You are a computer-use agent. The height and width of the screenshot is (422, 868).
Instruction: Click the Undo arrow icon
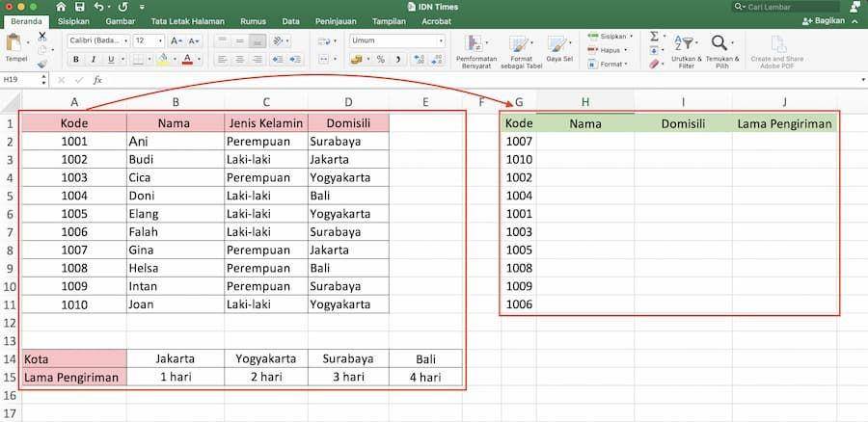98,7
